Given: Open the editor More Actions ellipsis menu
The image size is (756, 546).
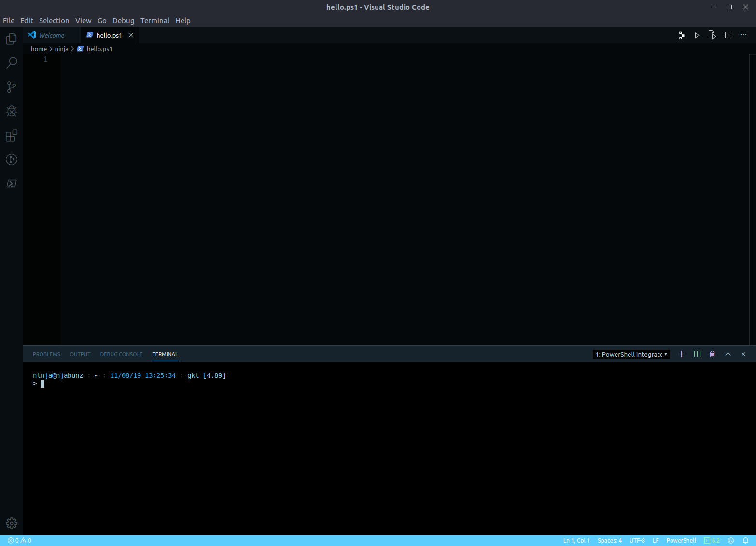Looking at the screenshot, I should pos(743,35).
